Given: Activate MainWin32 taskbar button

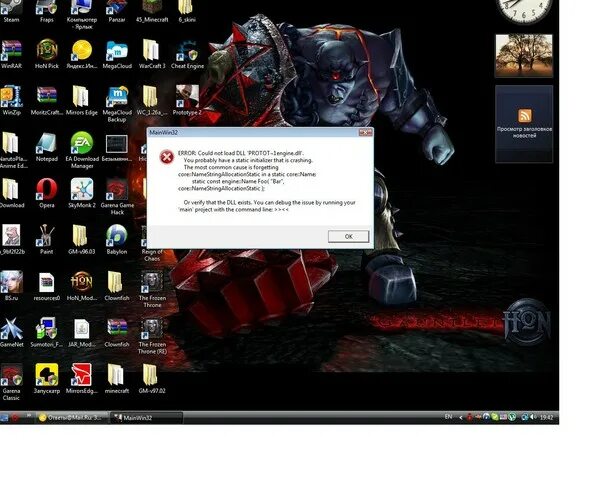Looking at the screenshot, I should coord(147,418).
